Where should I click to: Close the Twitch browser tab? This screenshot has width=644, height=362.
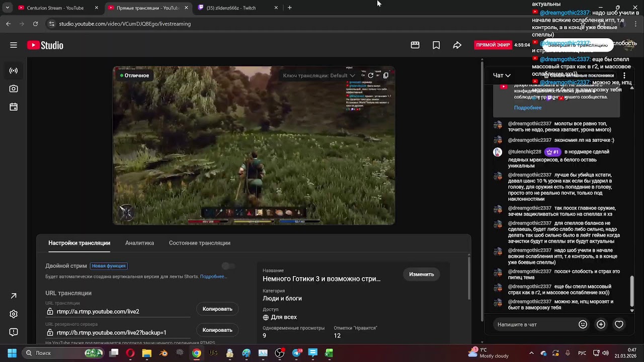click(x=276, y=8)
